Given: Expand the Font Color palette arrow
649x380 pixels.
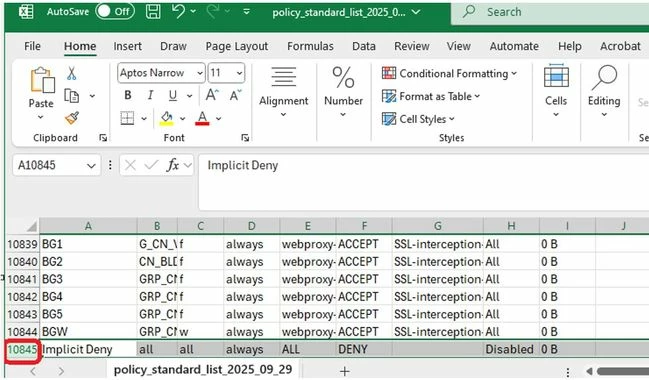Looking at the screenshot, I should click(x=218, y=119).
